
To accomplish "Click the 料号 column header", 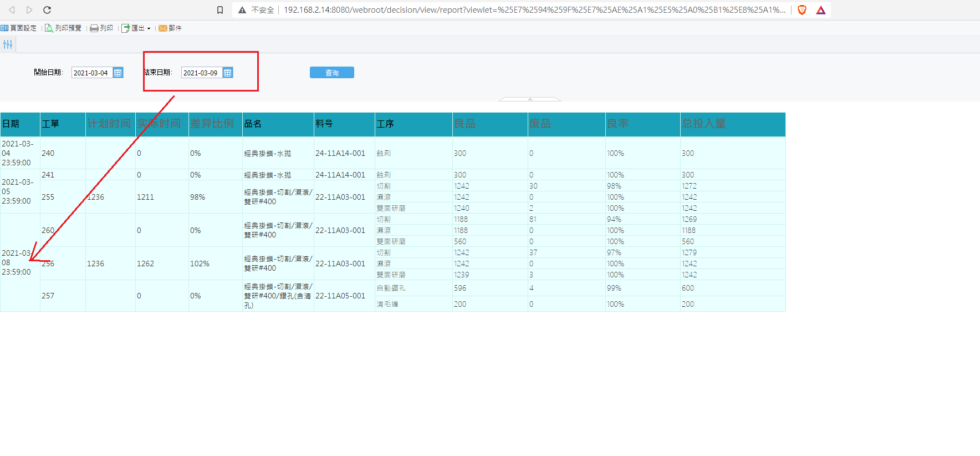I will coord(344,124).
